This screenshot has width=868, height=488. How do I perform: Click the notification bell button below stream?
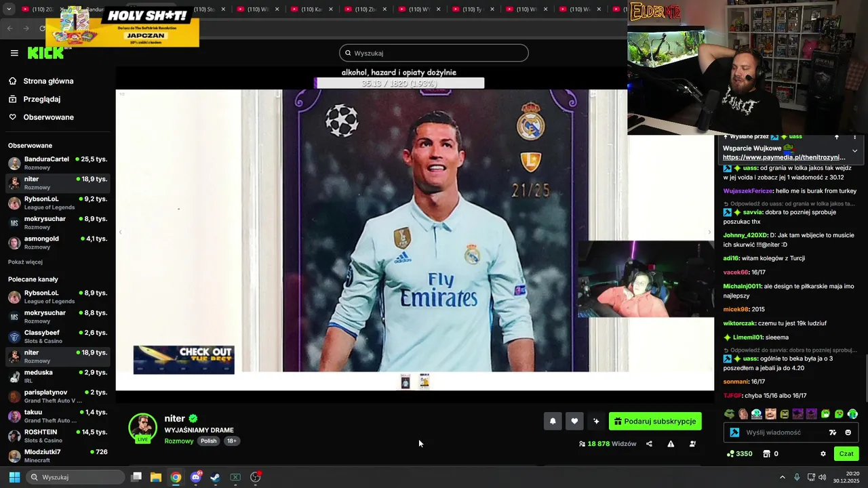[x=553, y=422]
